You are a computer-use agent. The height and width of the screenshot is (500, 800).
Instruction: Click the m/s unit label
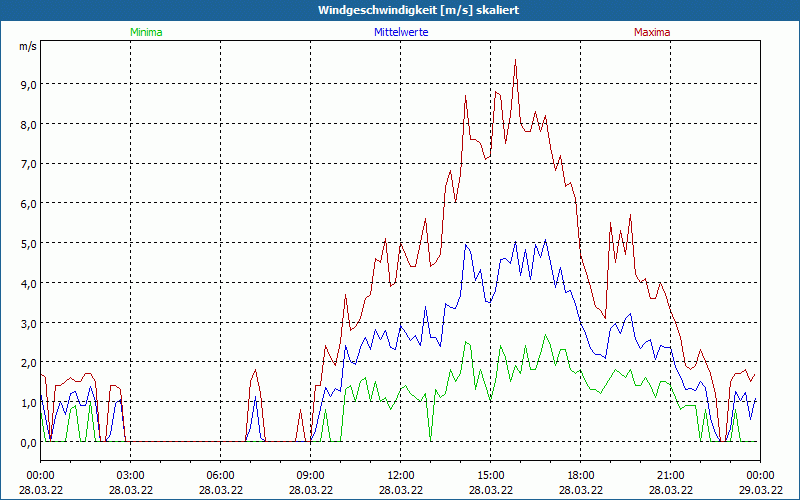[x=28, y=46]
